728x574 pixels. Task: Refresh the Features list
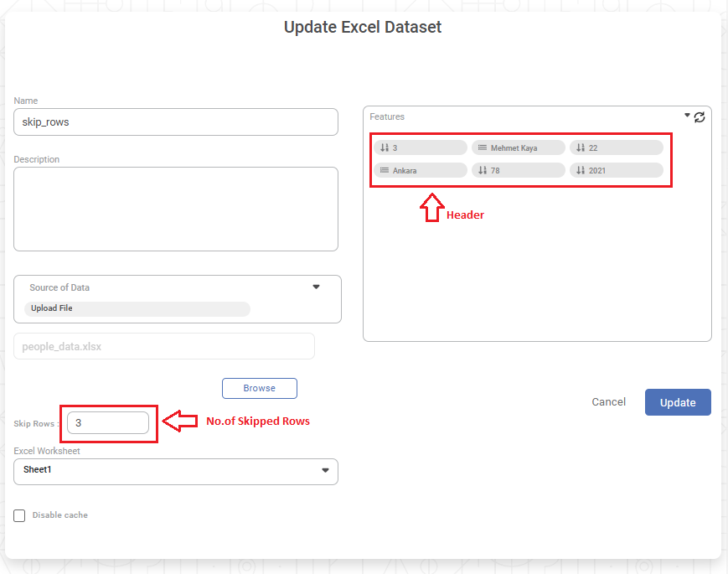pos(700,117)
